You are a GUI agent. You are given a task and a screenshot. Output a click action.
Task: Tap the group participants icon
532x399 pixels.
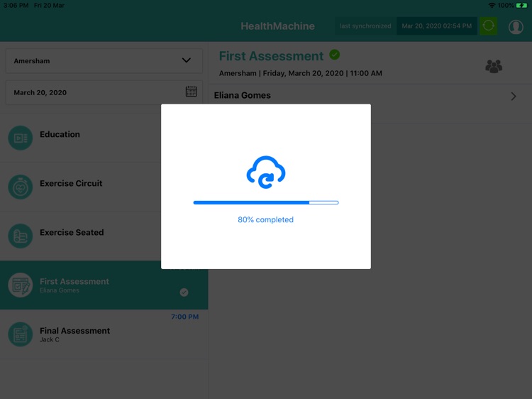(x=494, y=66)
